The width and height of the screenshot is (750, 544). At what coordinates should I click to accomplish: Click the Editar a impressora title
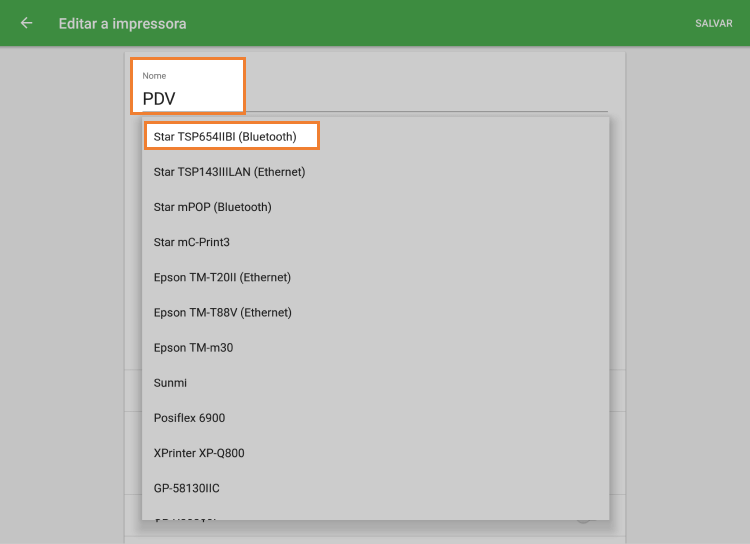point(122,23)
